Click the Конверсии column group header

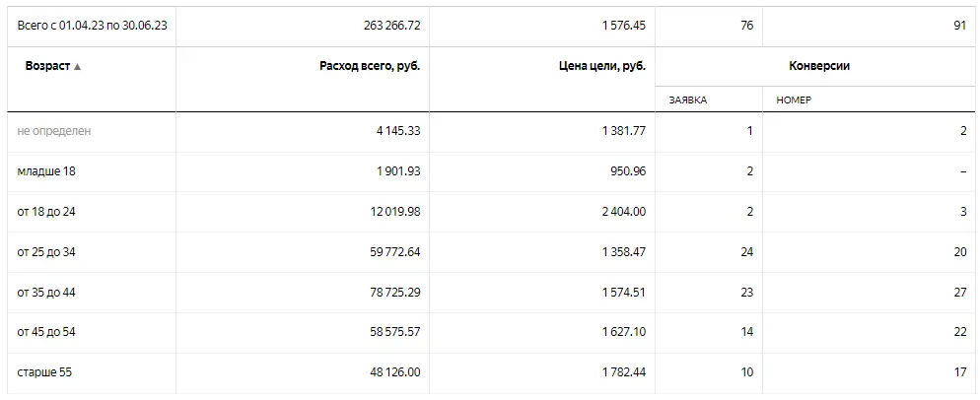pyautogui.click(x=819, y=66)
